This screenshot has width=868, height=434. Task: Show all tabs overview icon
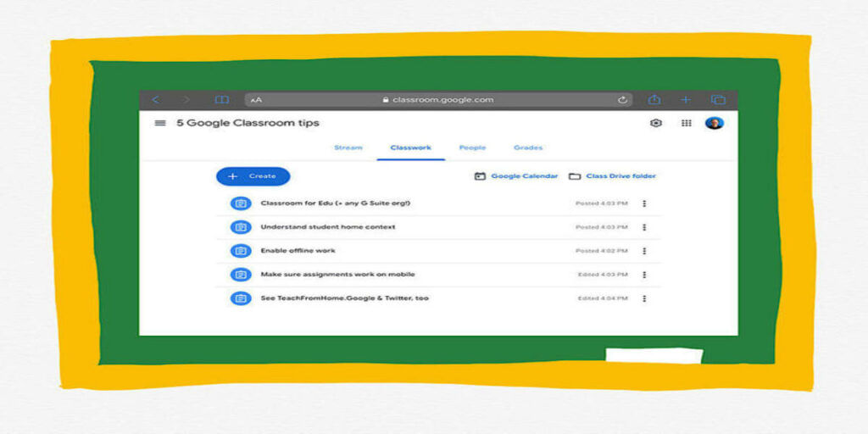718,100
